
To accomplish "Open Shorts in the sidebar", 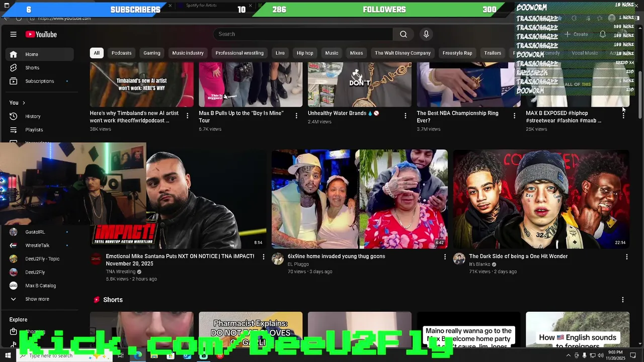I will point(40,67).
